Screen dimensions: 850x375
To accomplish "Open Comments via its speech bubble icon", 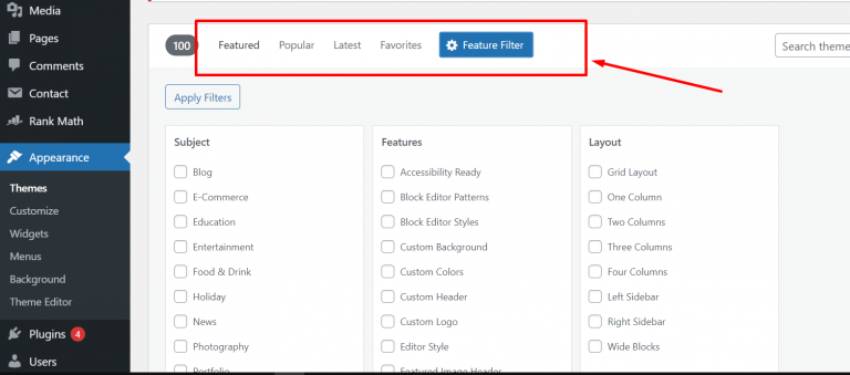I will click(x=15, y=66).
